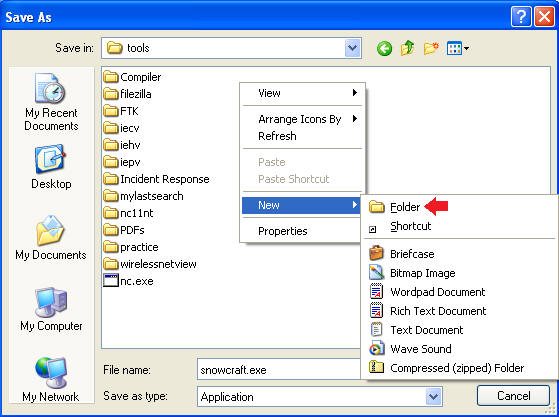
Task: Select Properties in the context menu
Action: [301, 231]
